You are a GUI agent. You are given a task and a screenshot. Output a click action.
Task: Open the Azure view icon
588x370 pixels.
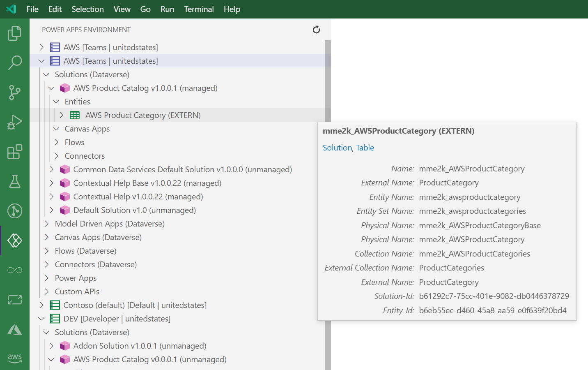point(15,329)
